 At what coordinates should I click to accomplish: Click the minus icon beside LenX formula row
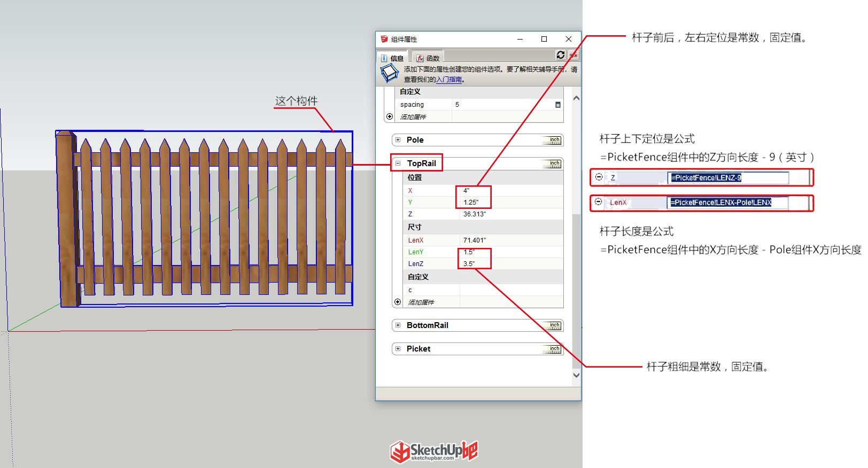click(599, 202)
